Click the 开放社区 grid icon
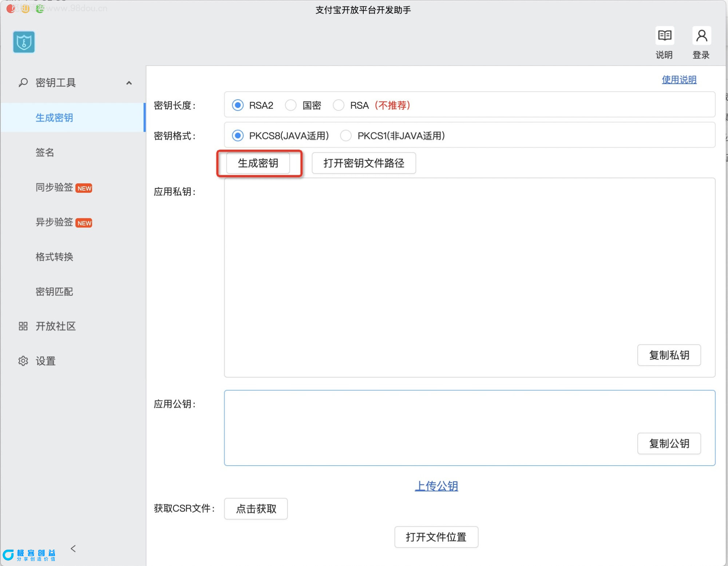The height and width of the screenshot is (566, 728). pos(23,326)
